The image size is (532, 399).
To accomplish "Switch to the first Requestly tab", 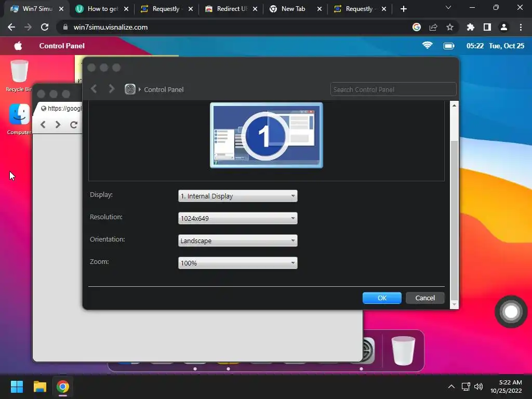I will (x=166, y=9).
